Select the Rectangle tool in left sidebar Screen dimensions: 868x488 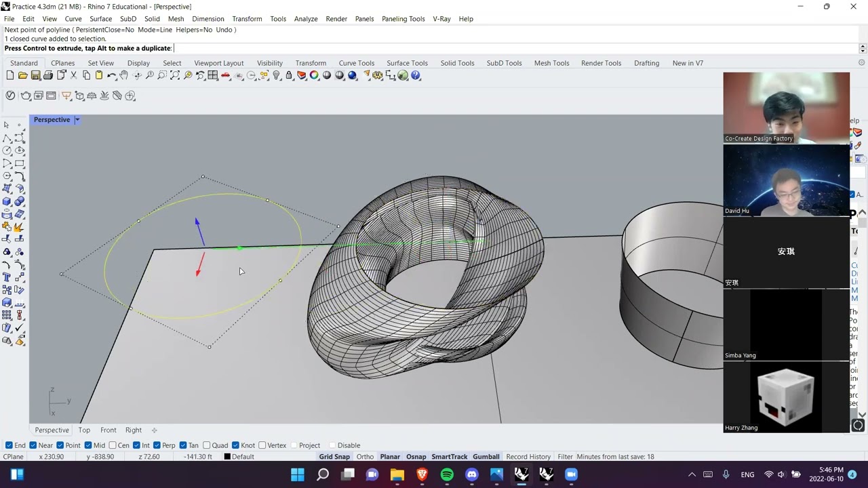point(20,163)
